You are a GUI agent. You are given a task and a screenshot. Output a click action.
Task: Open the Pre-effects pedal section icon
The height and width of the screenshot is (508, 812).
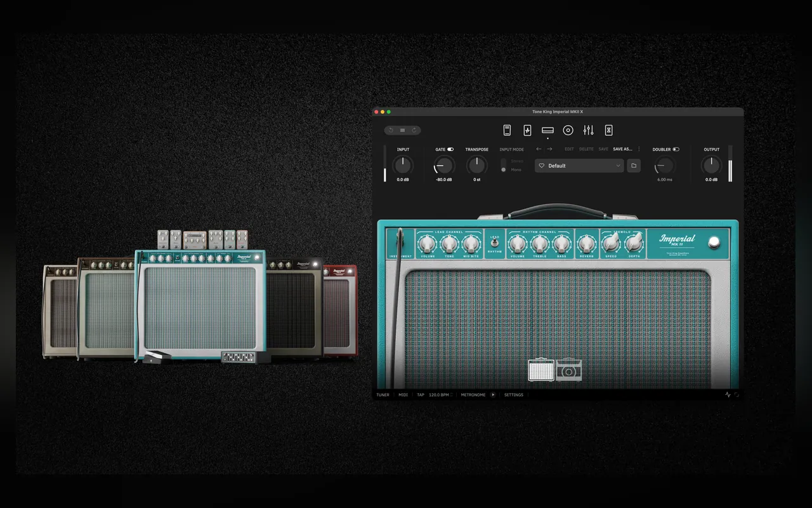tap(507, 130)
